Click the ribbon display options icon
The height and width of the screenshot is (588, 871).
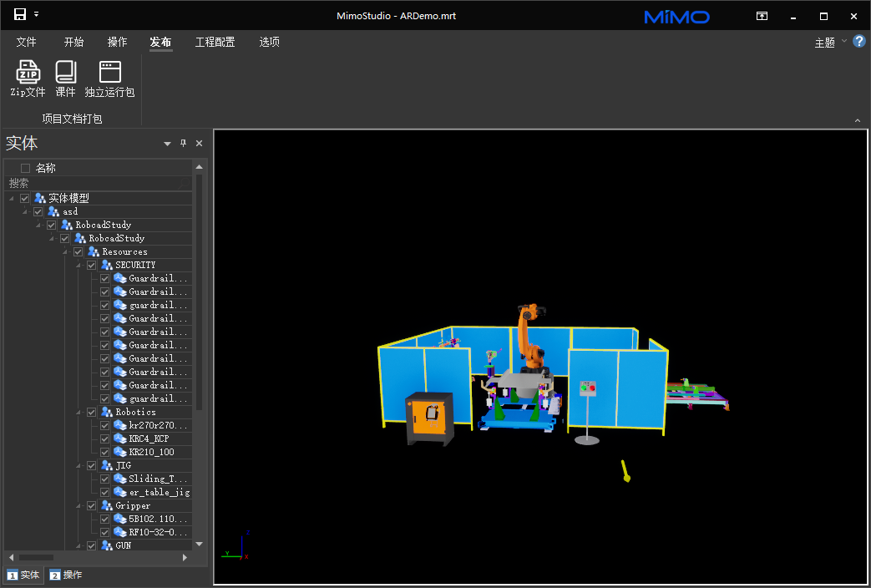[x=762, y=16]
